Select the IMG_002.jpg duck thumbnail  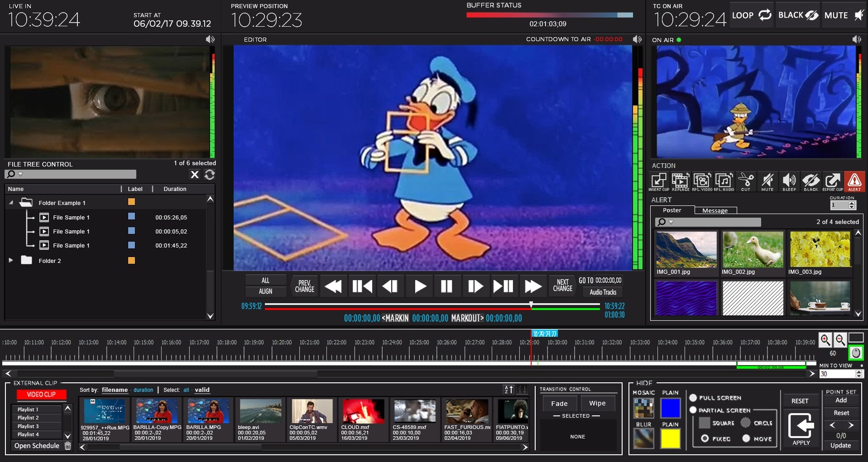click(753, 250)
